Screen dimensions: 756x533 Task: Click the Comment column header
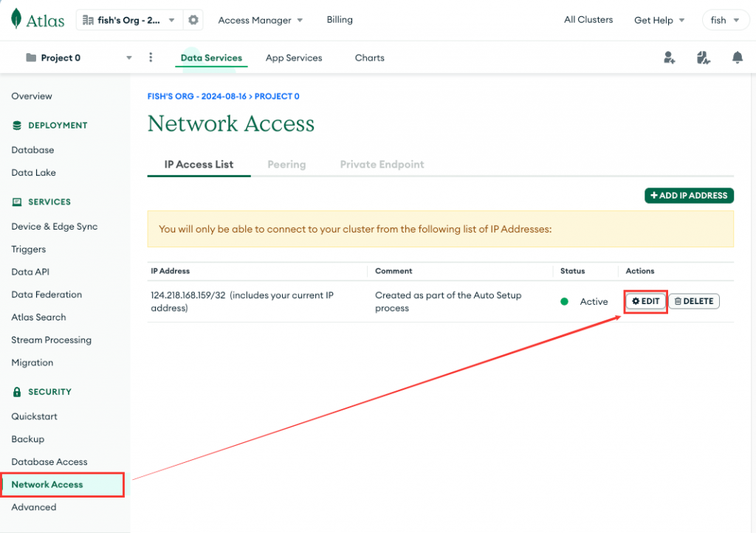[x=394, y=271]
